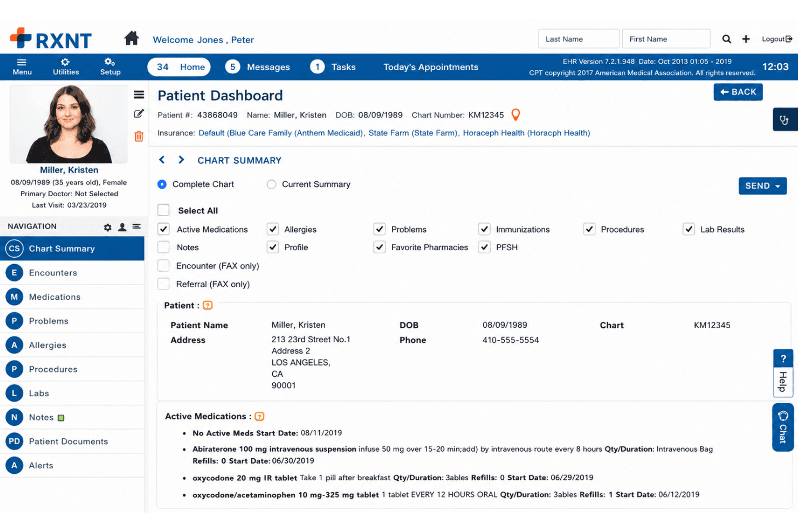Click the orange location pin icon

point(516,115)
